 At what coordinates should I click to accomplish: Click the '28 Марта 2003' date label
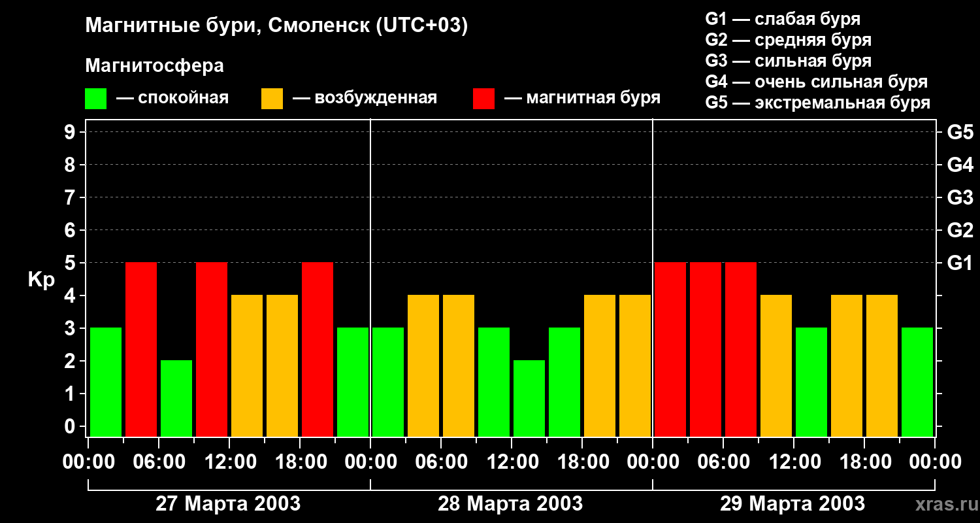pos(510,504)
